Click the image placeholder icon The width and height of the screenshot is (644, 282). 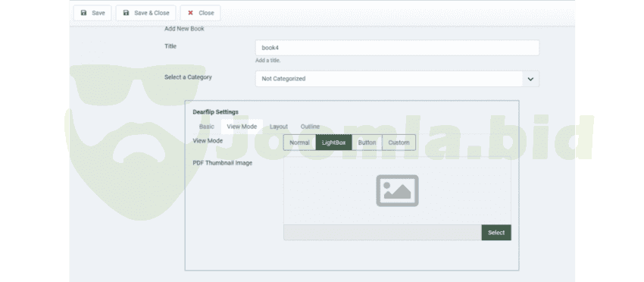[397, 191]
